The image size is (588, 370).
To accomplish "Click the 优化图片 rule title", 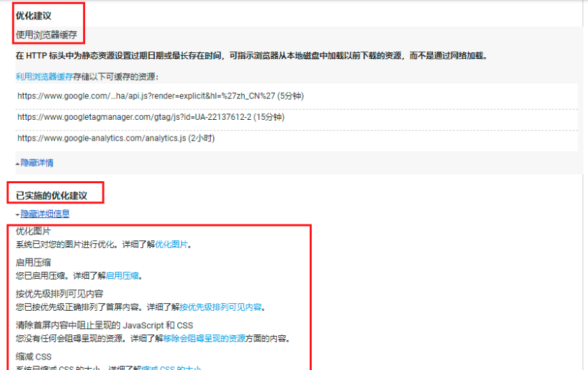I will pyautogui.click(x=33, y=231).
